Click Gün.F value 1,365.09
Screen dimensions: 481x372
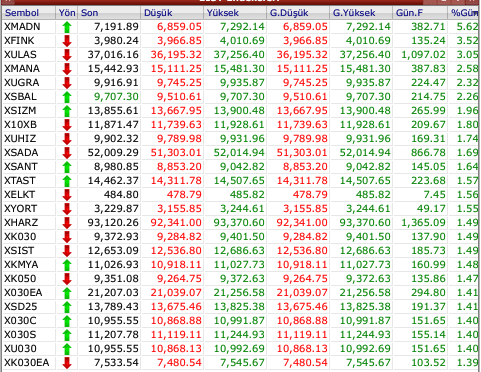(x=423, y=223)
